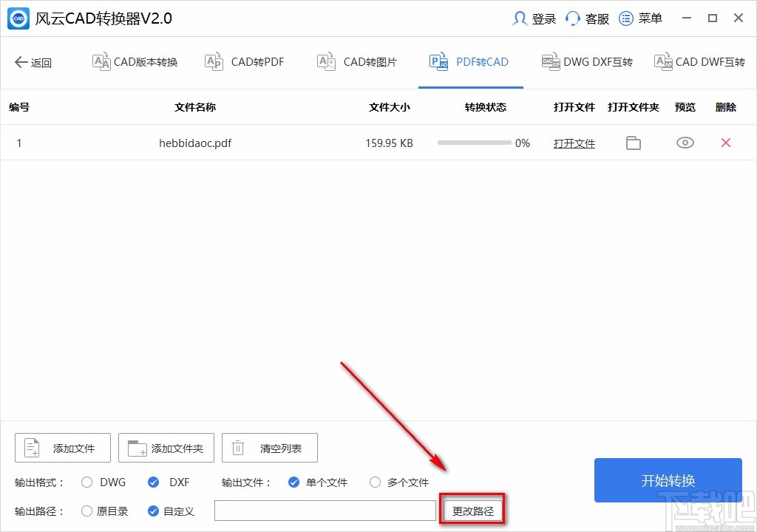
Task: Preview hebbidaoc.pdf with the eye icon
Action: 685,143
